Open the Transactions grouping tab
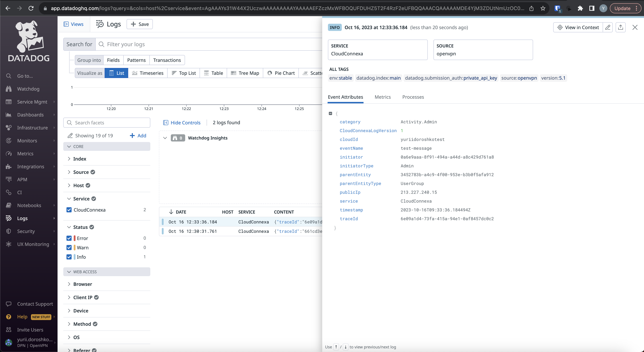Screen dimensions: 644x352 (167, 60)
